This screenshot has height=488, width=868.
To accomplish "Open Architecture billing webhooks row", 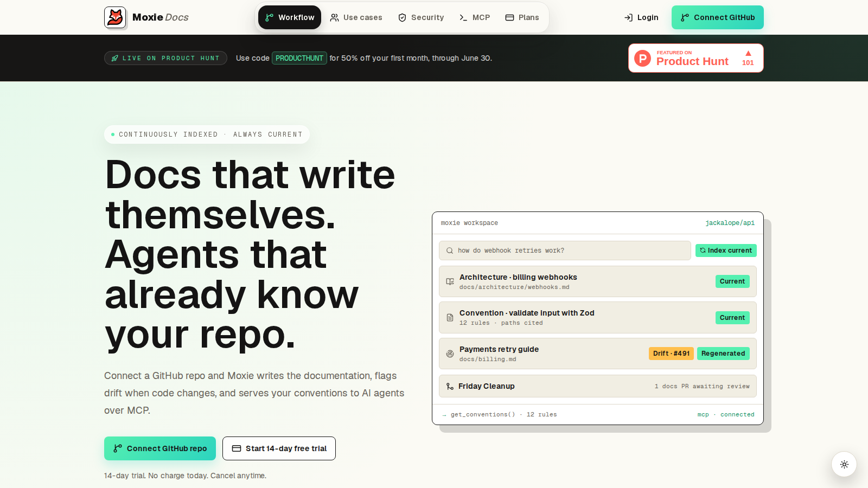I will [598, 281].
